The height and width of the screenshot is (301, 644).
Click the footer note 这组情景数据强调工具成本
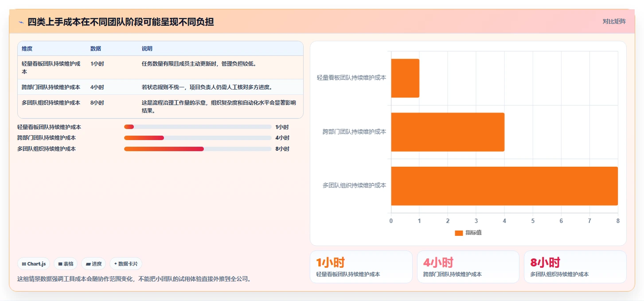(x=134, y=279)
